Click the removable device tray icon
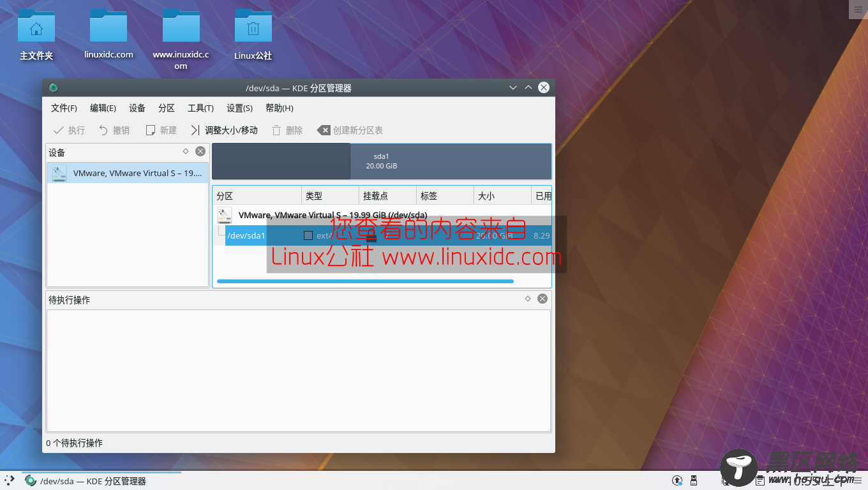This screenshot has height=490, width=868. pyautogui.click(x=694, y=480)
